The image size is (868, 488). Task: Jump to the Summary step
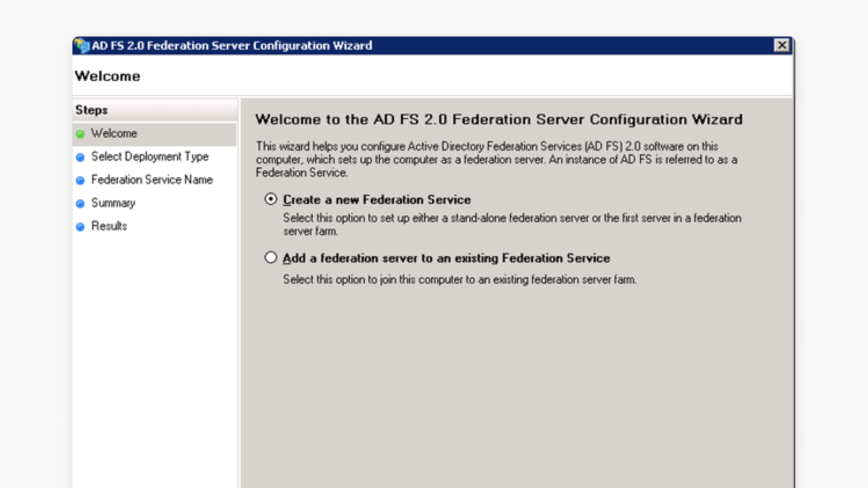pyautogui.click(x=113, y=203)
